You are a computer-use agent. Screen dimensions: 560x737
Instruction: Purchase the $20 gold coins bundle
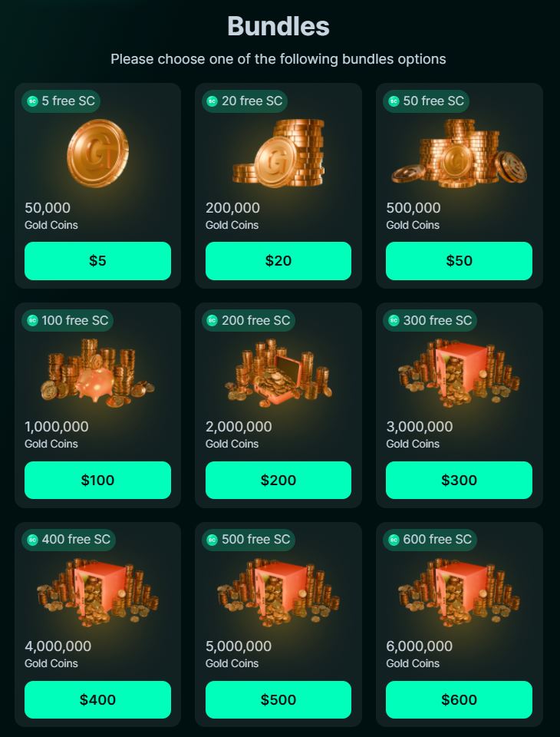click(278, 261)
